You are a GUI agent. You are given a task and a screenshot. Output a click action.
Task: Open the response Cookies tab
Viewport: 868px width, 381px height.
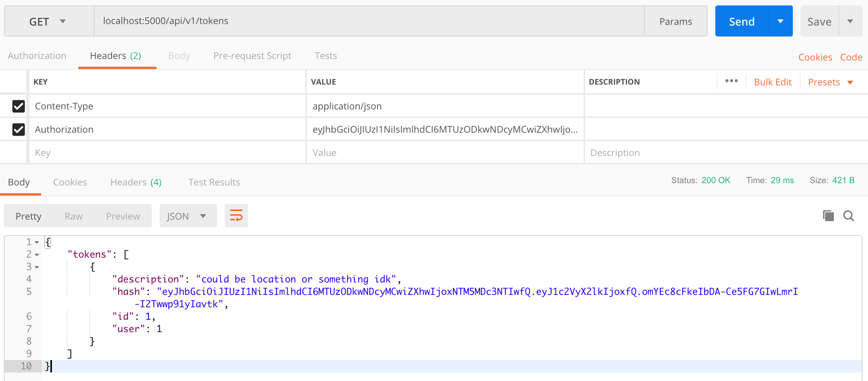(x=70, y=182)
